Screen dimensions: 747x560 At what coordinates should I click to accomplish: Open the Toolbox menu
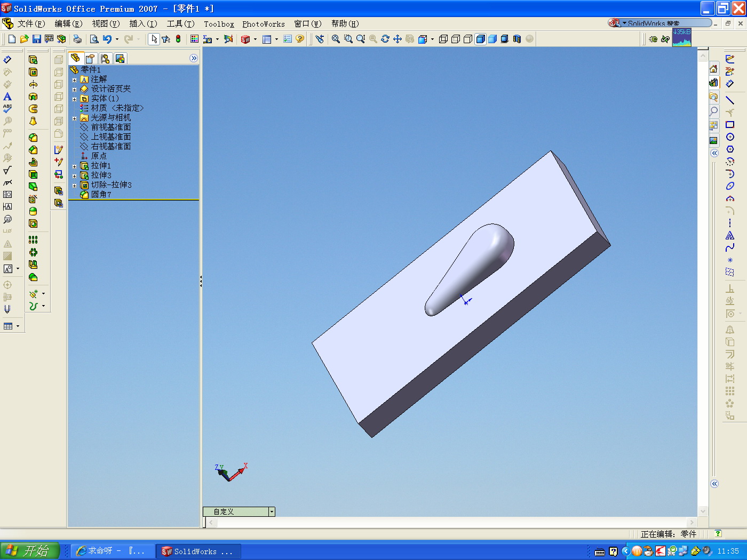point(219,24)
